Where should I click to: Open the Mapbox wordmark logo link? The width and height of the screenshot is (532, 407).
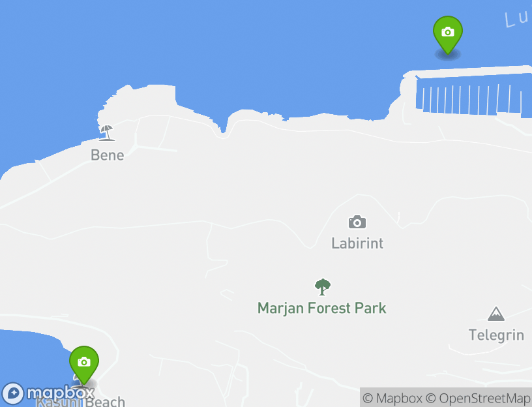(61, 393)
